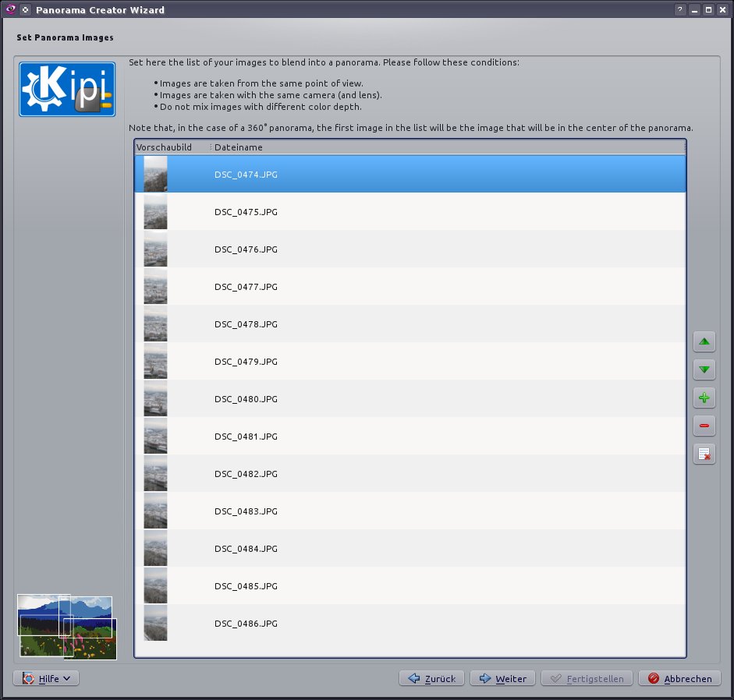Click the title bar help question mark

point(679,9)
